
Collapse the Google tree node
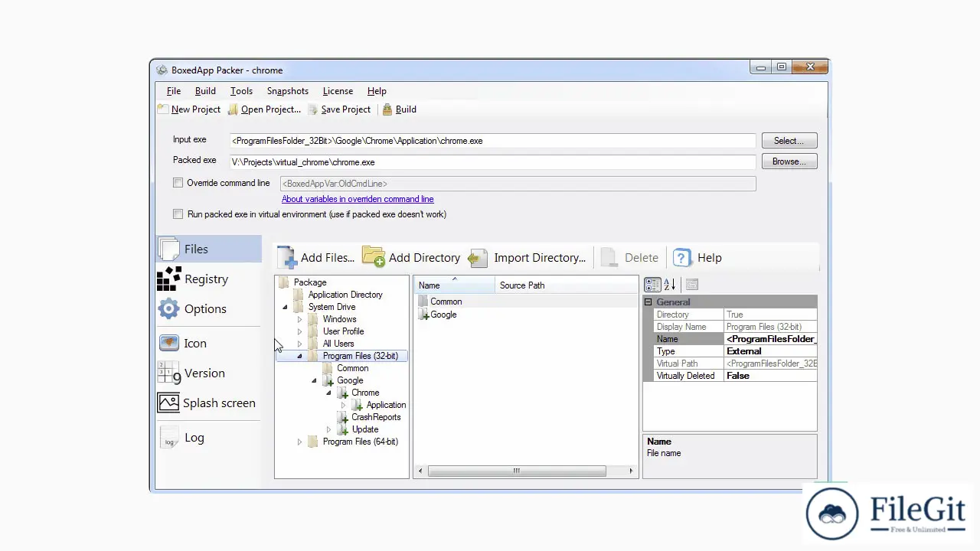315,380
